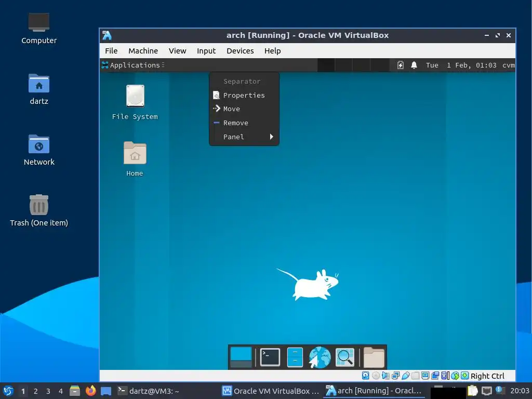Select arch [Running] taskbar entry
The width and height of the screenshot is (532, 399).
click(x=374, y=391)
